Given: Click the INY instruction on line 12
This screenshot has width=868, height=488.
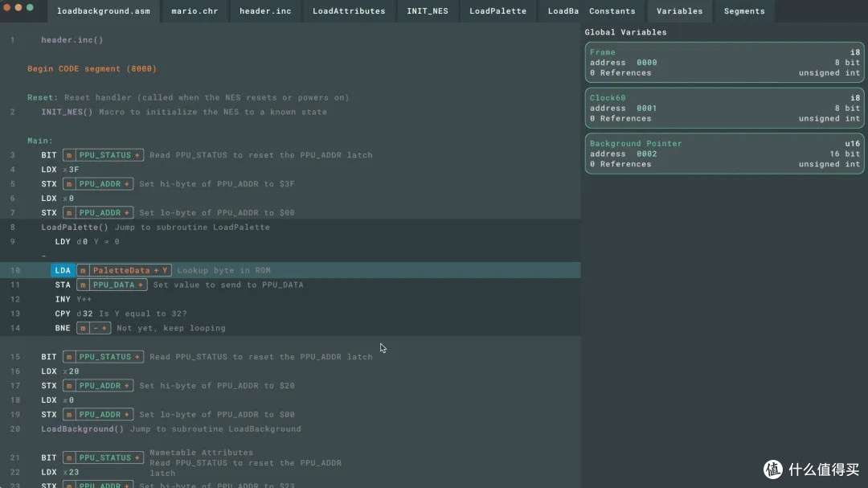Looking at the screenshot, I should point(63,299).
